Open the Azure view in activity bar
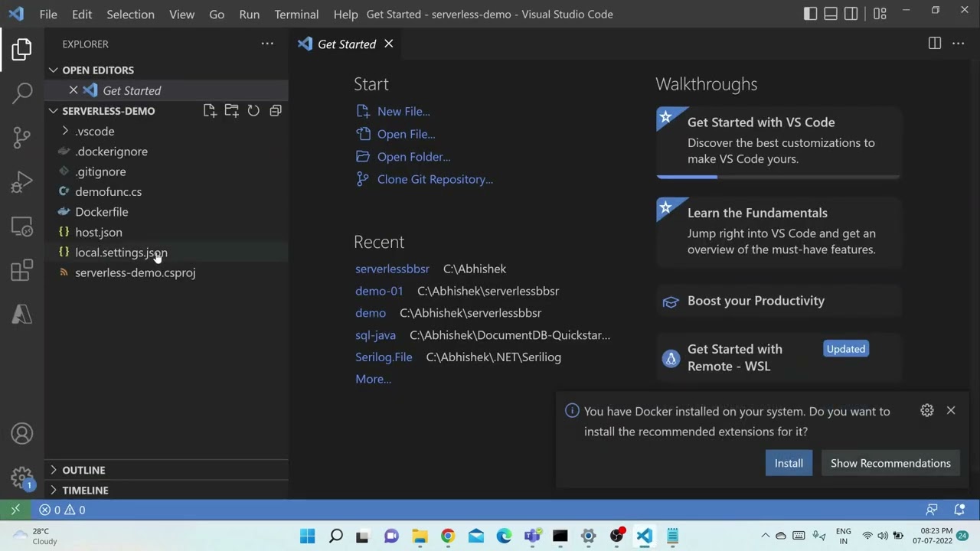Viewport: 980px width, 551px height. point(22,314)
